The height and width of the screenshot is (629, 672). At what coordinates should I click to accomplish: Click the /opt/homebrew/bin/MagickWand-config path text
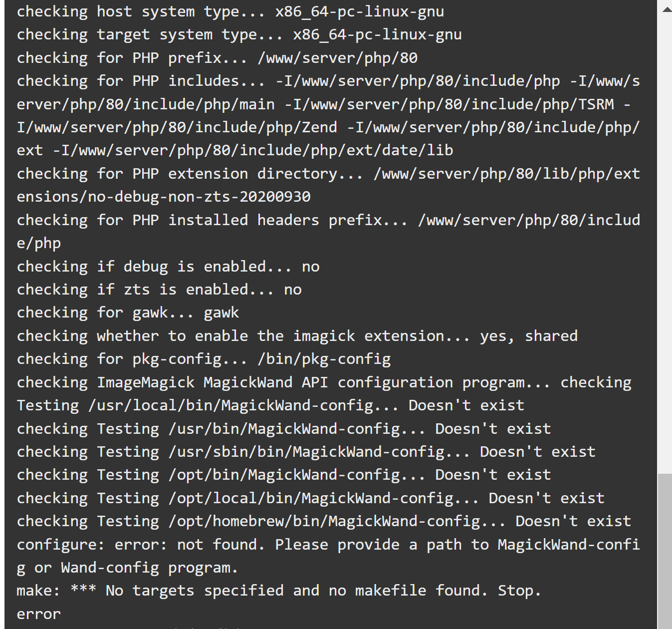(x=324, y=521)
